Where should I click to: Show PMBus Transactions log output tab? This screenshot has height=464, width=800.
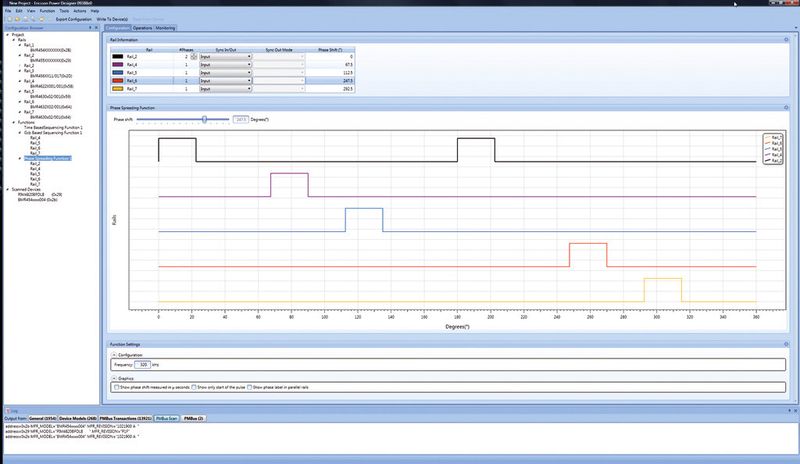click(x=126, y=419)
